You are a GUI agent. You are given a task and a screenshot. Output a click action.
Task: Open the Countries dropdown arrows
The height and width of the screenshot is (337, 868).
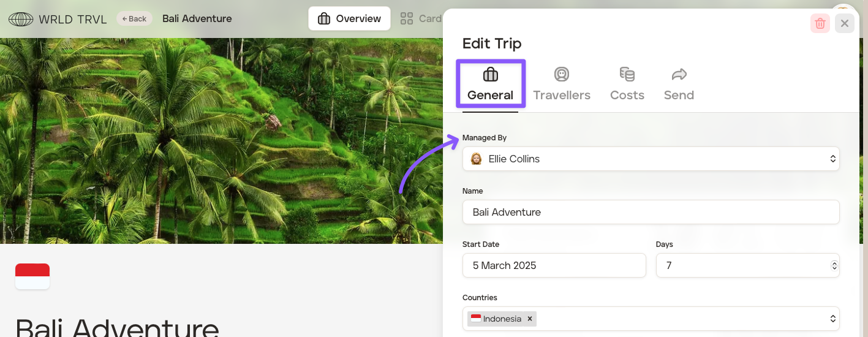[x=832, y=319]
